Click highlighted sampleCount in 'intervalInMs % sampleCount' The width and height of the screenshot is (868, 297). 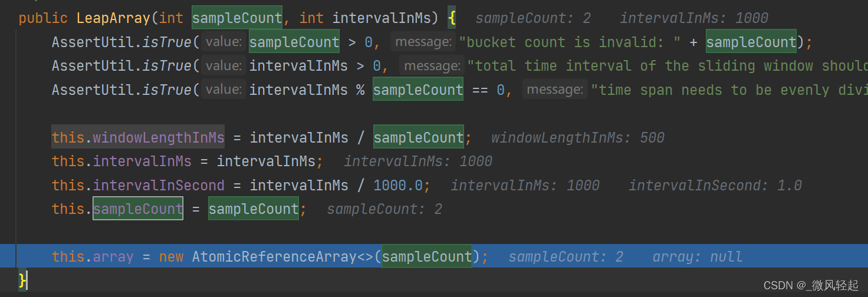pos(418,90)
